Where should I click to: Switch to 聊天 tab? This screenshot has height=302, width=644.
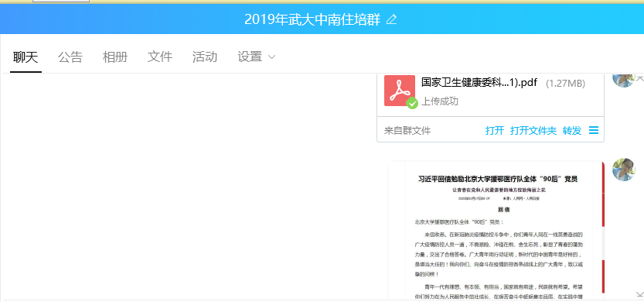click(26, 57)
